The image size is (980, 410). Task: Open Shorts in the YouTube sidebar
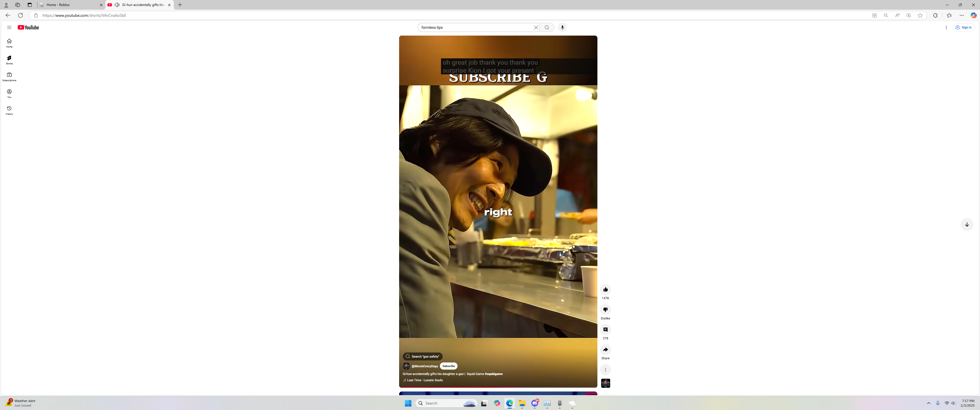[x=9, y=60]
